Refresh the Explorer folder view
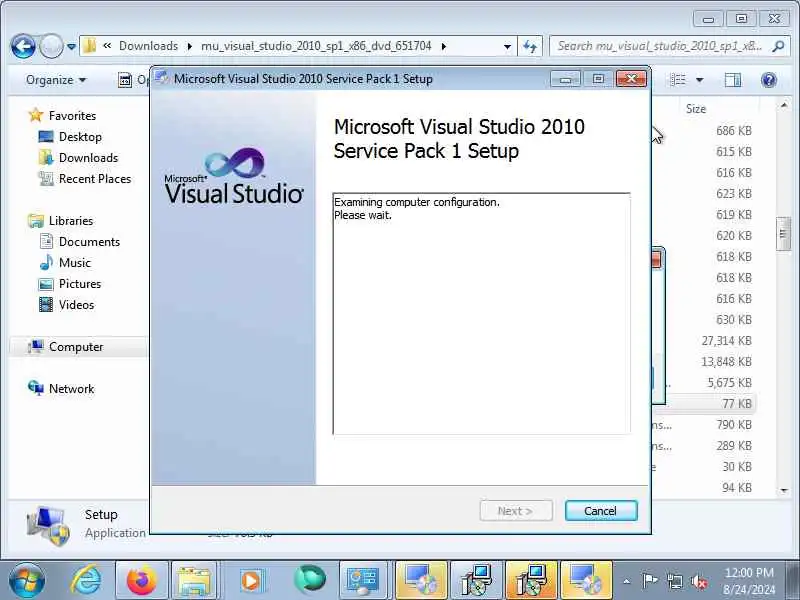Viewport: 800px width, 600px height. click(x=530, y=46)
